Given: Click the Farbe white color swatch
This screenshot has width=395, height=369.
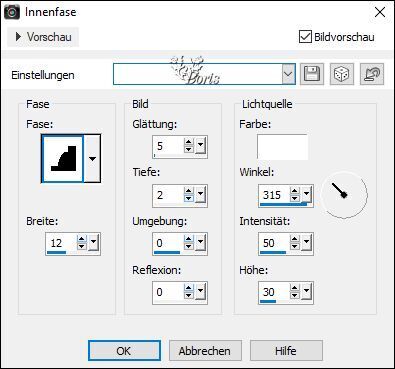Looking at the screenshot, I should (x=282, y=146).
